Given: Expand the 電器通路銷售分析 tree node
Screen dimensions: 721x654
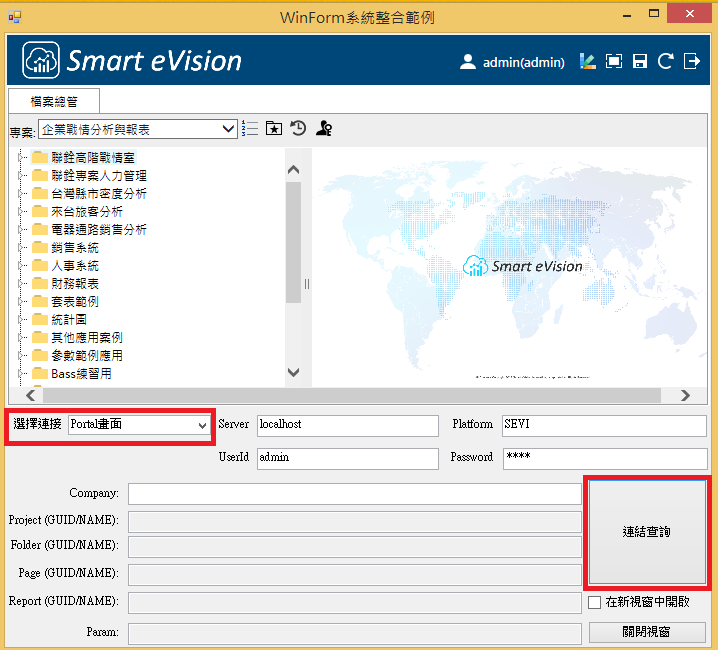Looking at the screenshot, I should [x=21, y=229].
